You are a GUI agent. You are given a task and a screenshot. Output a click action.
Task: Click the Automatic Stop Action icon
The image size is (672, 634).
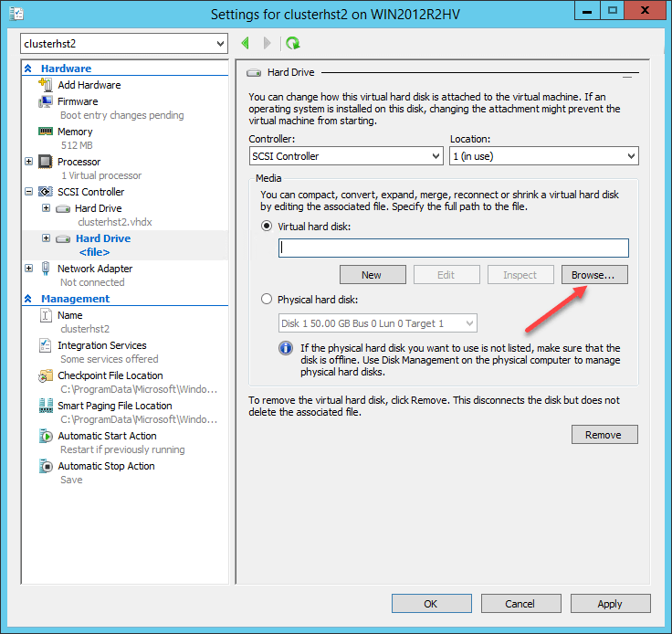tap(46, 466)
